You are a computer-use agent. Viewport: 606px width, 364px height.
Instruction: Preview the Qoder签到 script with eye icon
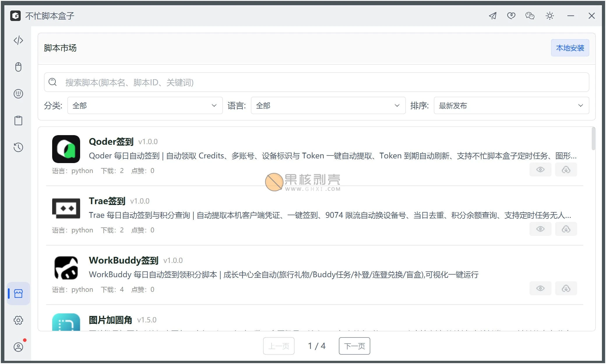pyautogui.click(x=540, y=170)
